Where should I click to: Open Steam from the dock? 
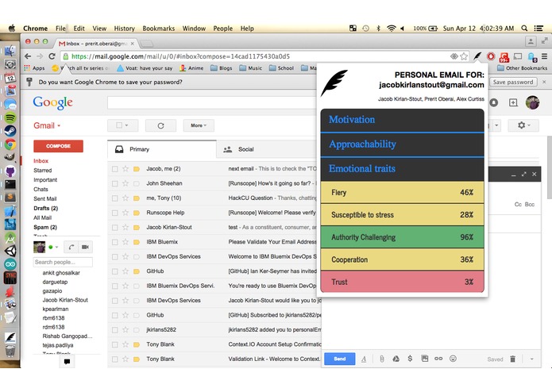[x=10, y=131]
